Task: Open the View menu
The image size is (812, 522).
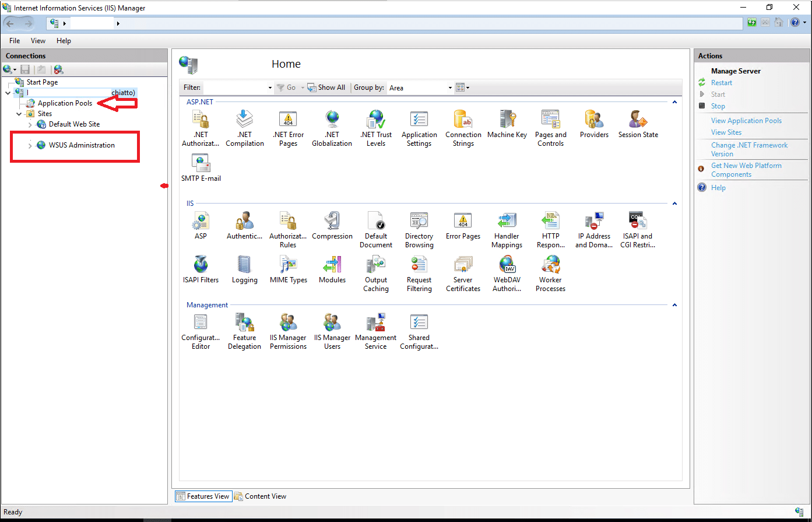Action: pos(38,41)
